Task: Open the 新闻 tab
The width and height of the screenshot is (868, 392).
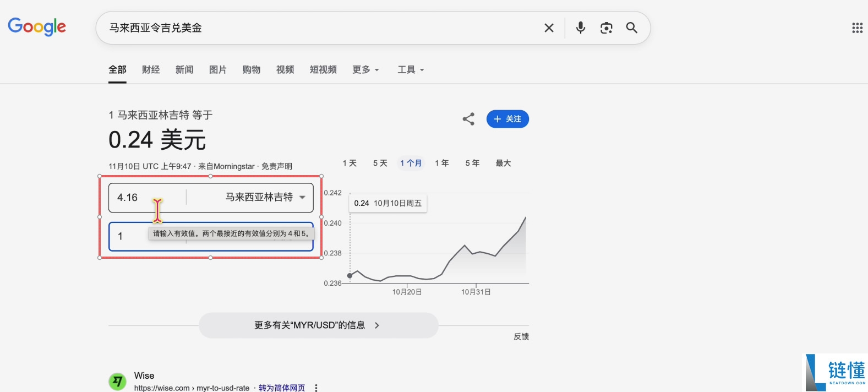Action: click(x=184, y=69)
